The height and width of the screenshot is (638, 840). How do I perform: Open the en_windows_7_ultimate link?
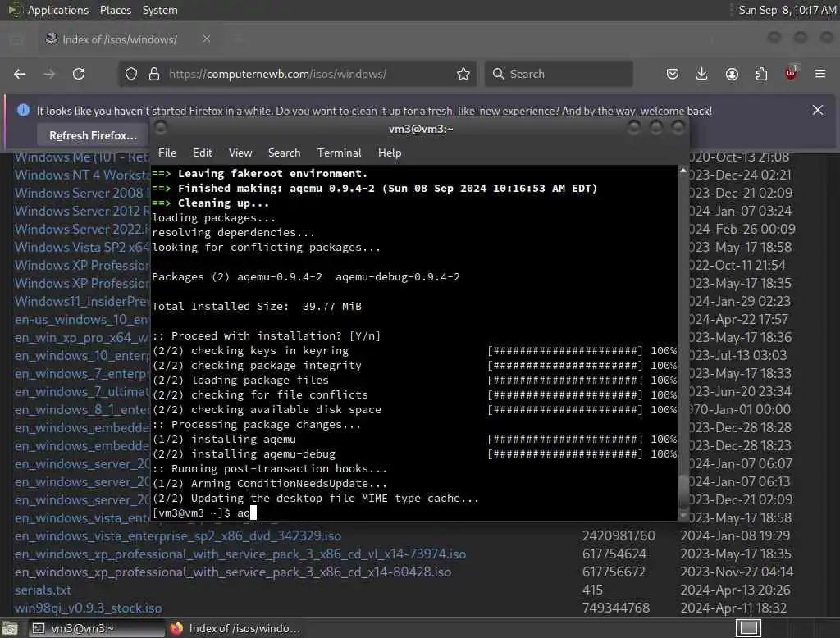81,392
